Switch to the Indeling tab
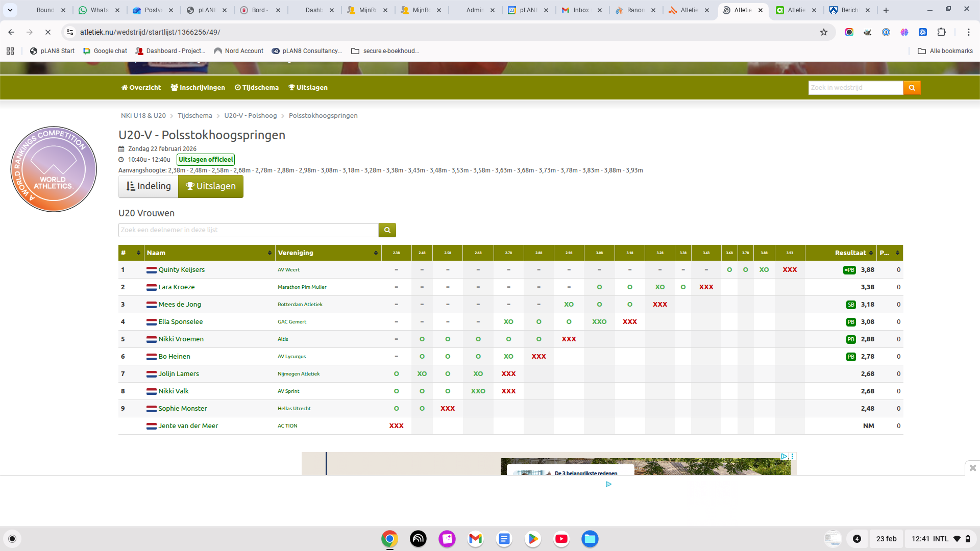 (148, 186)
